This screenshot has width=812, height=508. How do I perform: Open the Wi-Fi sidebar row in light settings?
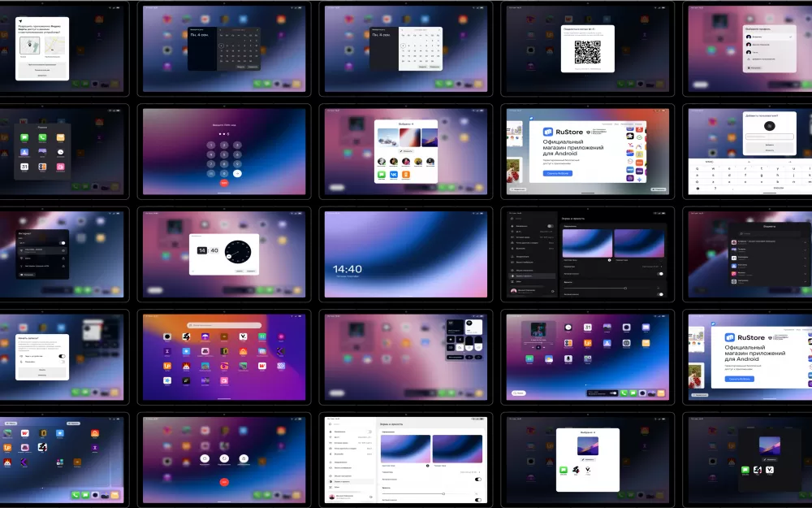click(350, 437)
